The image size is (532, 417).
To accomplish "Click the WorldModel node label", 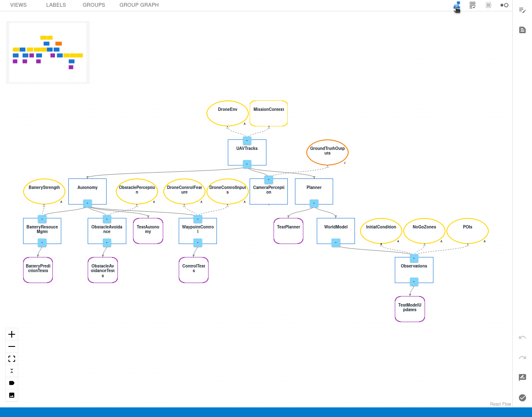I will coord(336,227).
